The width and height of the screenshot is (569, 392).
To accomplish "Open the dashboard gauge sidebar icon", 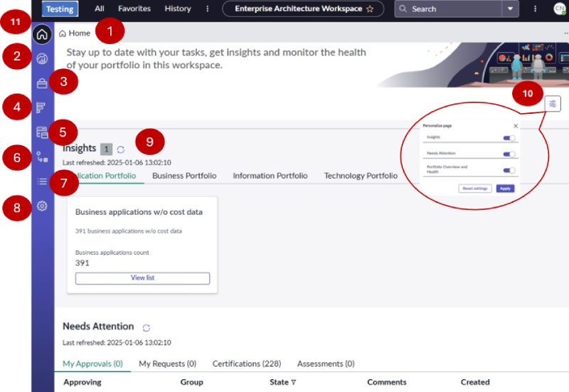I will point(42,58).
